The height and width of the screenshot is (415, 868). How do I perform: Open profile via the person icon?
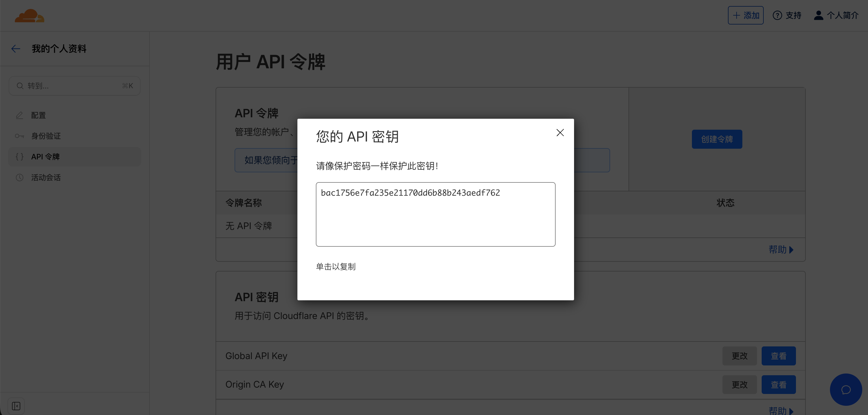tap(819, 15)
